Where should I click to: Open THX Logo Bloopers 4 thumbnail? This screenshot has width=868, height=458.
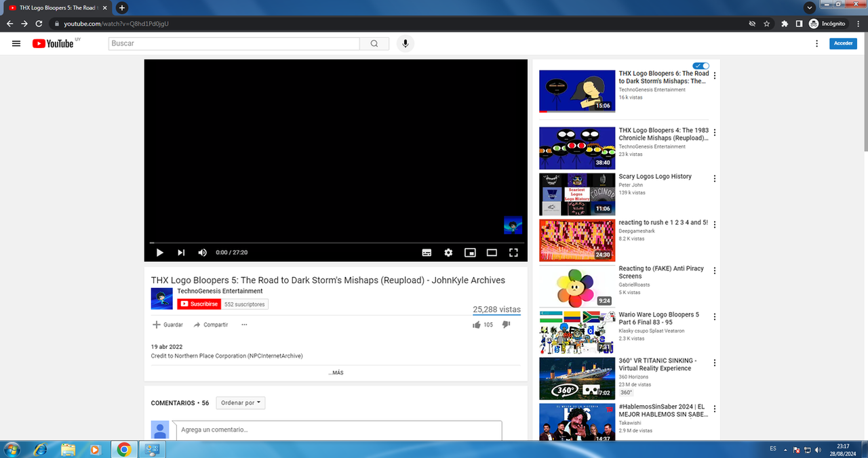click(x=577, y=148)
